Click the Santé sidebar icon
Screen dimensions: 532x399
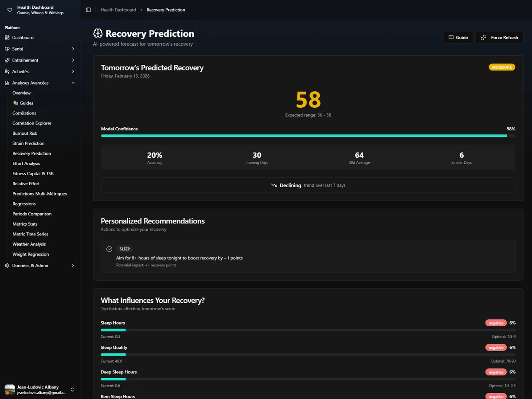6,49
